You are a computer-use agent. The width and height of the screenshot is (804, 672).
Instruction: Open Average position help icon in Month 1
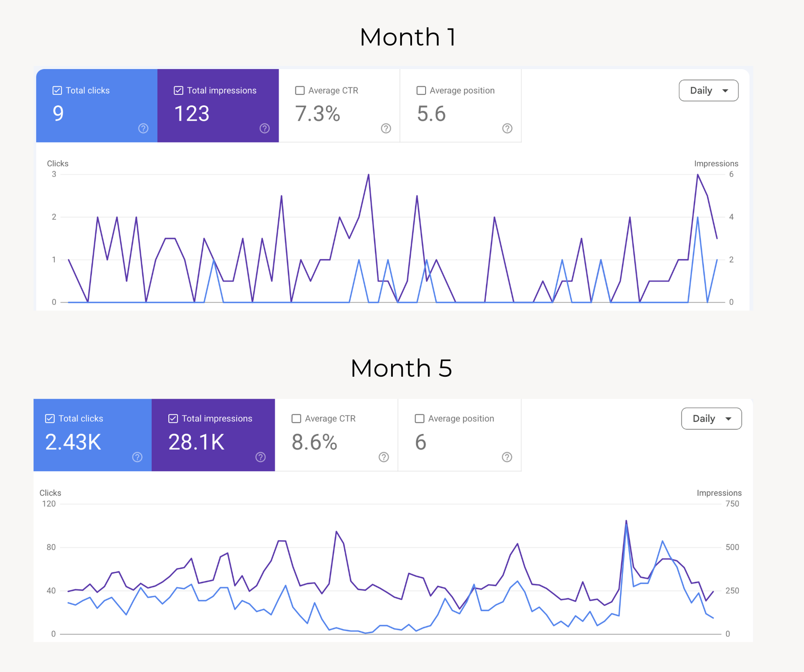click(507, 128)
